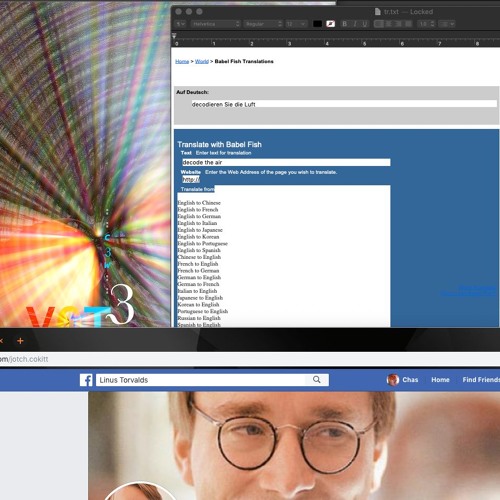Select English to German option
Image resolution: width=500 pixels, height=500 pixels.
click(199, 216)
